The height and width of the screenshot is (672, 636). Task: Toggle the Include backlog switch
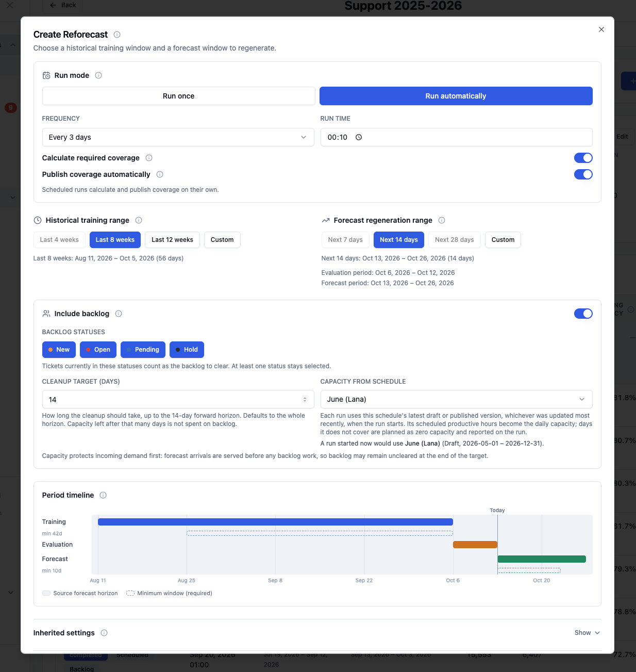(x=583, y=314)
